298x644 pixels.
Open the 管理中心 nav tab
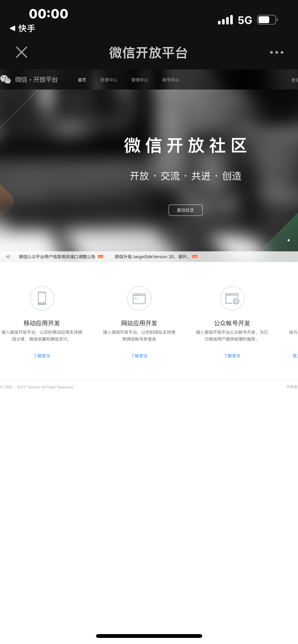tap(140, 80)
